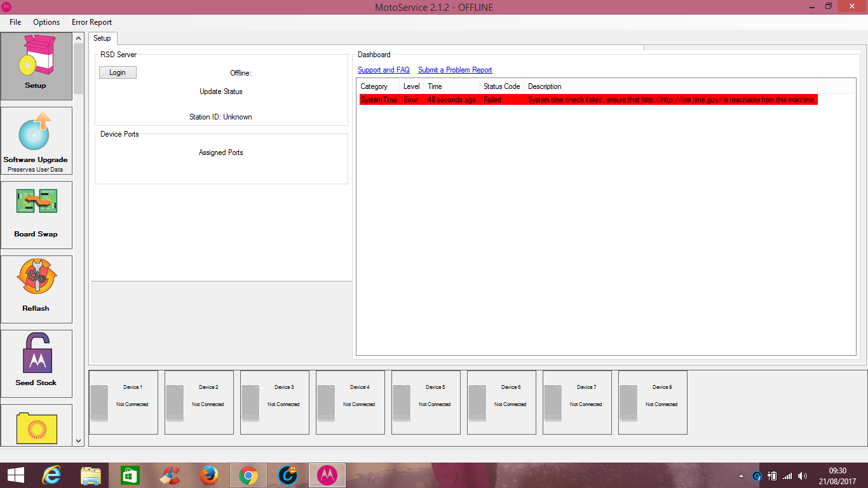Viewport: 868px width, 488px height.
Task: Click the sidebar scrollbar thumb
Action: 79,68
